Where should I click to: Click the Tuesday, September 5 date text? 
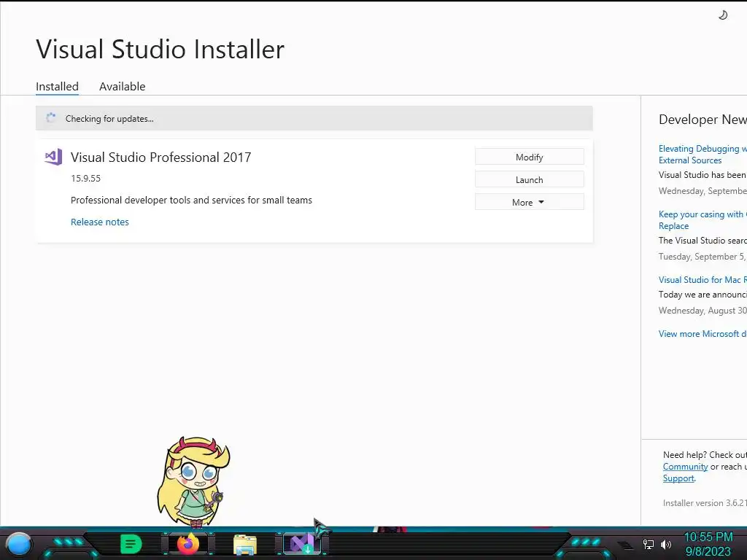[703, 257]
